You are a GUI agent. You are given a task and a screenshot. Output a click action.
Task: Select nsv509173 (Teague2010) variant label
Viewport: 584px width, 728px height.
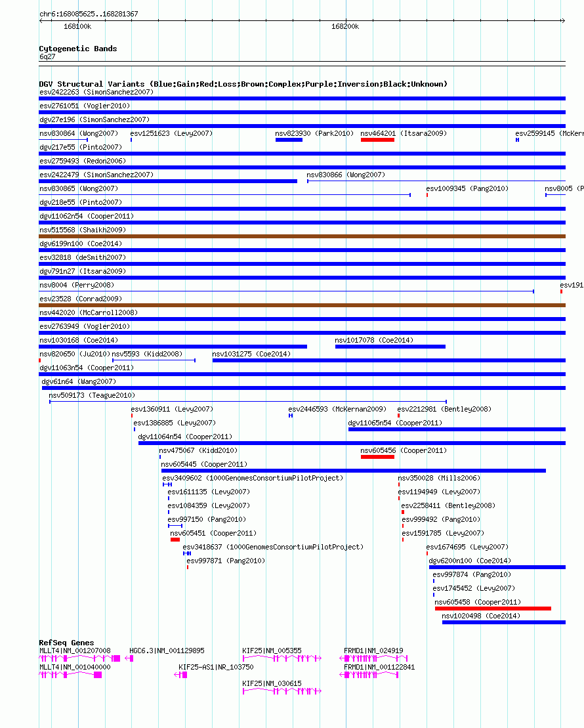[92, 396]
